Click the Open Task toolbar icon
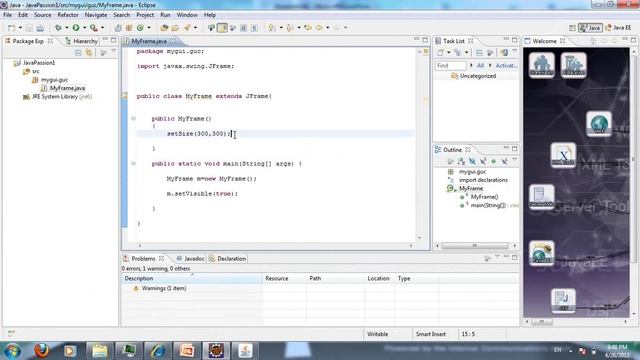The height and width of the screenshot is (360, 640). (175, 28)
